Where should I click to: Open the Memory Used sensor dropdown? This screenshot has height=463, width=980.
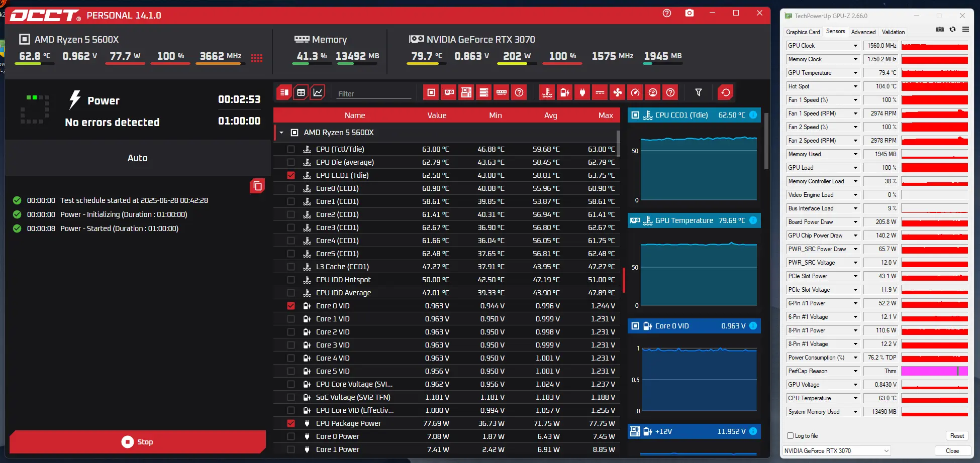coord(855,154)
